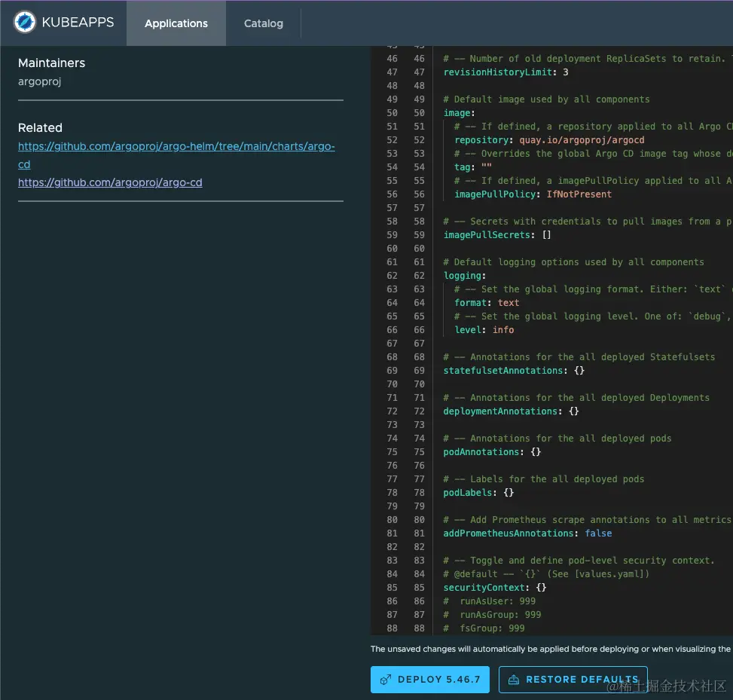Click the '# runAsUser: 999' comment line

pos(489,601)
